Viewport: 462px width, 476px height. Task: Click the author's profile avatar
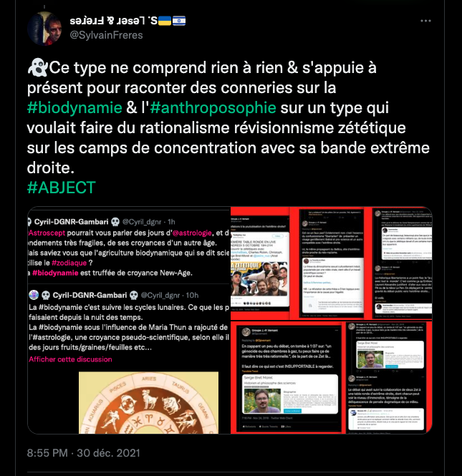point(44,28)
